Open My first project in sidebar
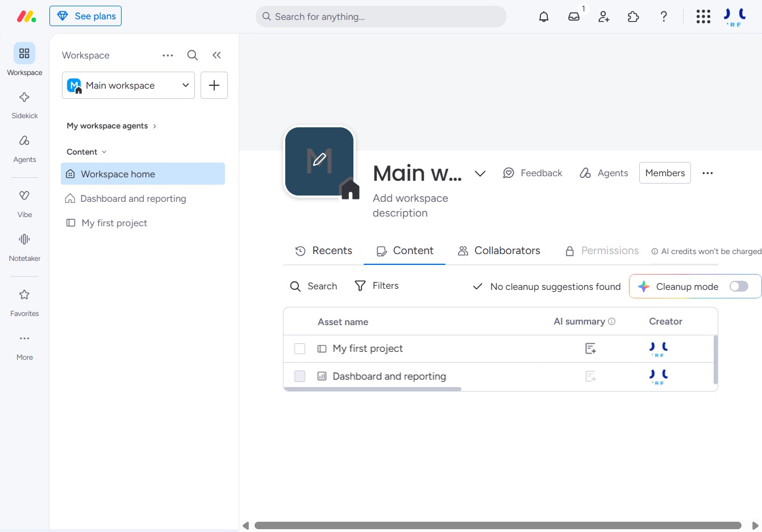 point(143,223)
